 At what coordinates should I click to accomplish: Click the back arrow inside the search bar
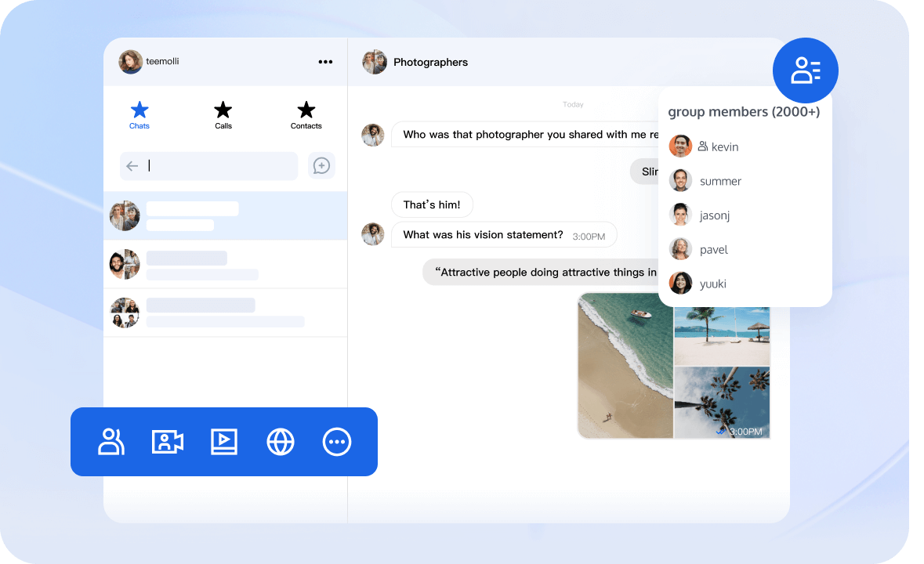[132, 165]
